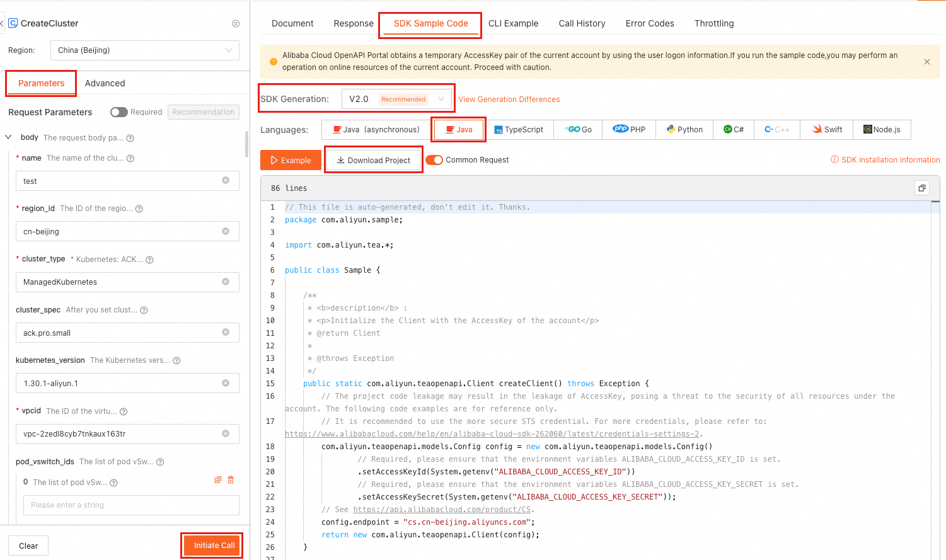Open help tooltip for region_id parameter

(x=139, y=209)
